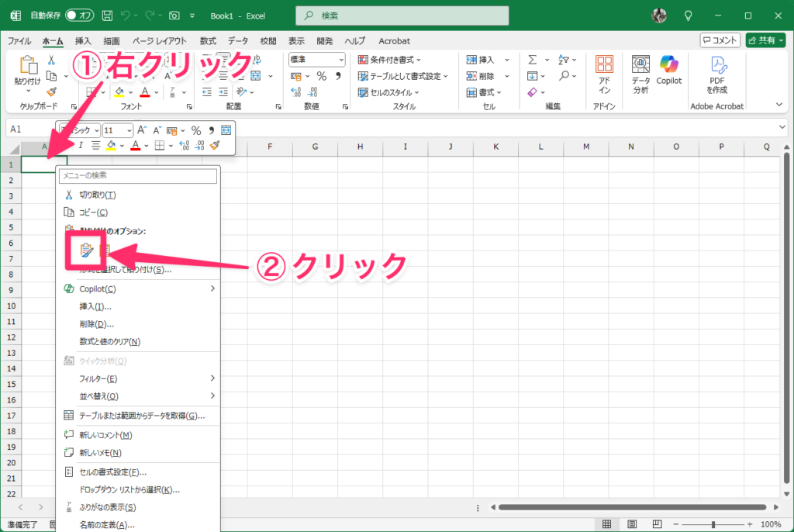This screenshot has width=794, height=532.
Task: Click the 共有 share button
Action: click(x=765, y=40)
